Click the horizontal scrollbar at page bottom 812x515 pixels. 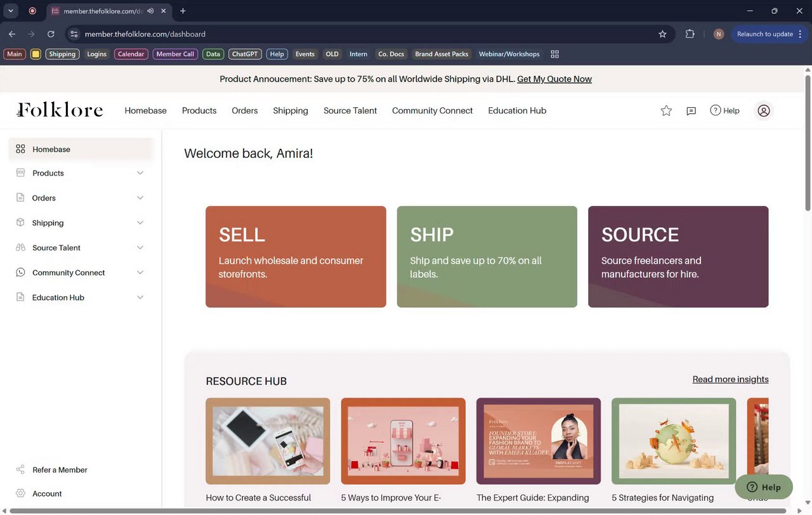pyautogui.click(x=398, y=511)
